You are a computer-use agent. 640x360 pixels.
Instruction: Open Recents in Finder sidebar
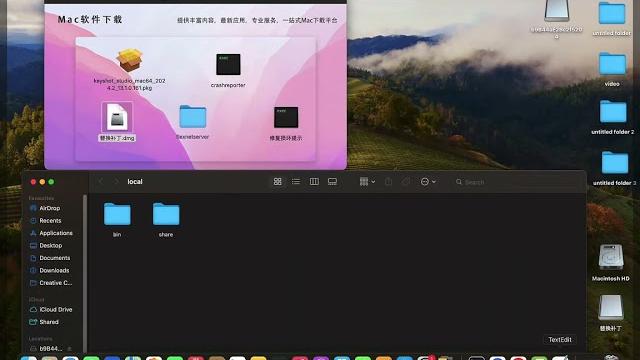(x=50, y=220)
